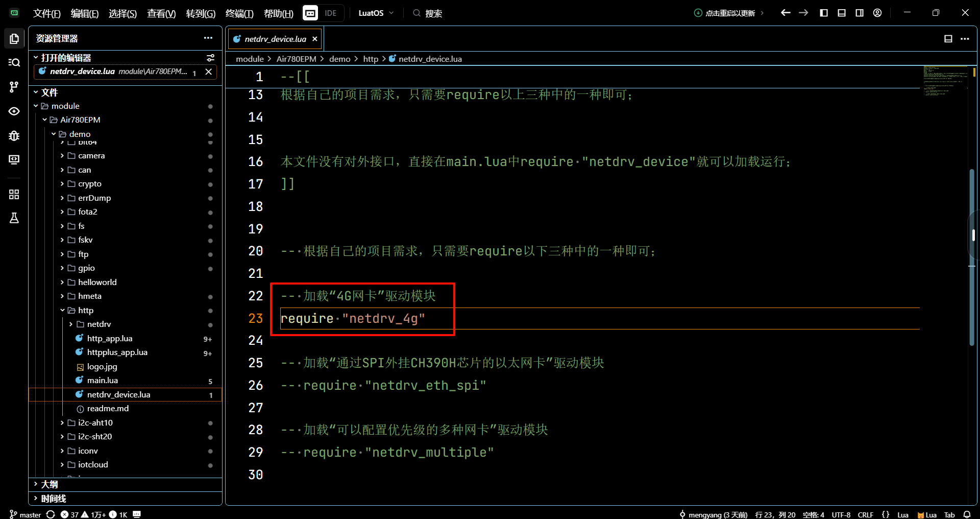Viewport: 980px width, 519px height.
Task: Click the editor vertical scrollbar thumb
Action: (x=972, y=257)
